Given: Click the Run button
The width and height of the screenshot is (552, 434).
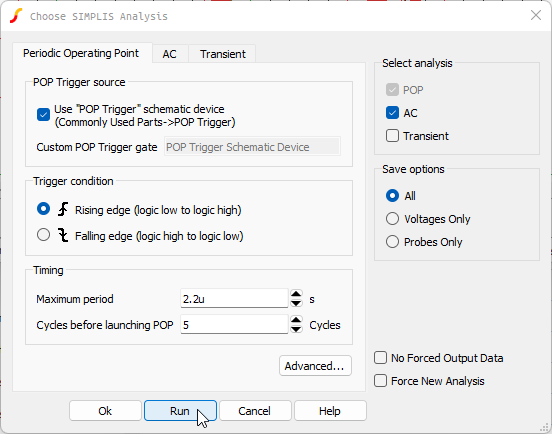Looking at the screenshot, I should (180, 411).
